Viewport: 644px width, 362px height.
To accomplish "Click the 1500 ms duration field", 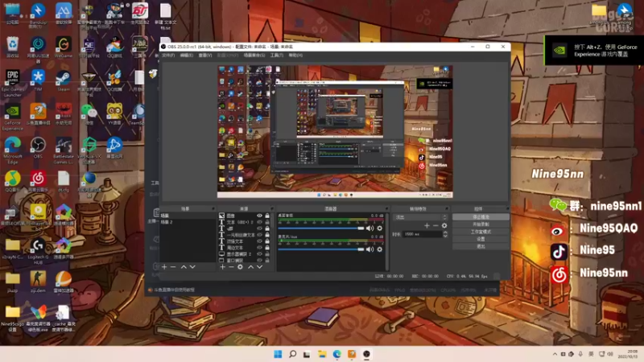I will coord(422,234).
